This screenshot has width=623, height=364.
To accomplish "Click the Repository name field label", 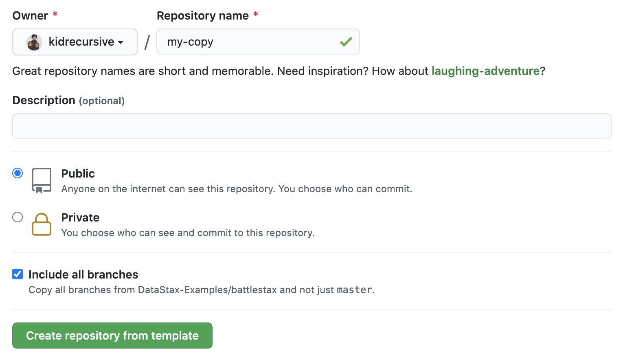I will coord(203,15).
